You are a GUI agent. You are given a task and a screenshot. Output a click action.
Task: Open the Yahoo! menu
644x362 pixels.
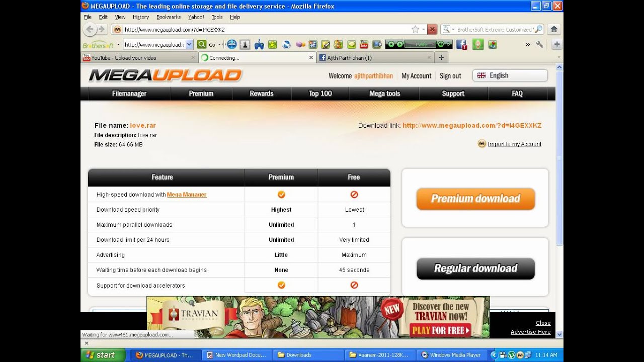pos(196,17)
